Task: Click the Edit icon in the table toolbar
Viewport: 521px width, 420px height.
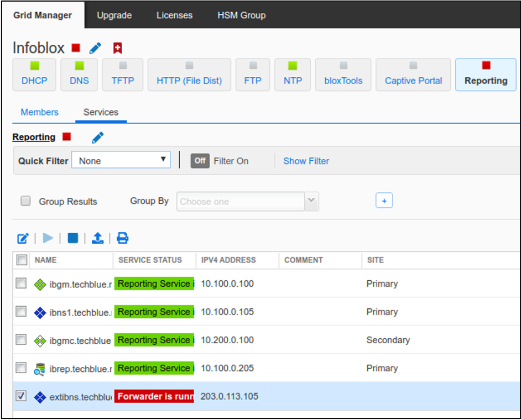Action: coord(23,238)
